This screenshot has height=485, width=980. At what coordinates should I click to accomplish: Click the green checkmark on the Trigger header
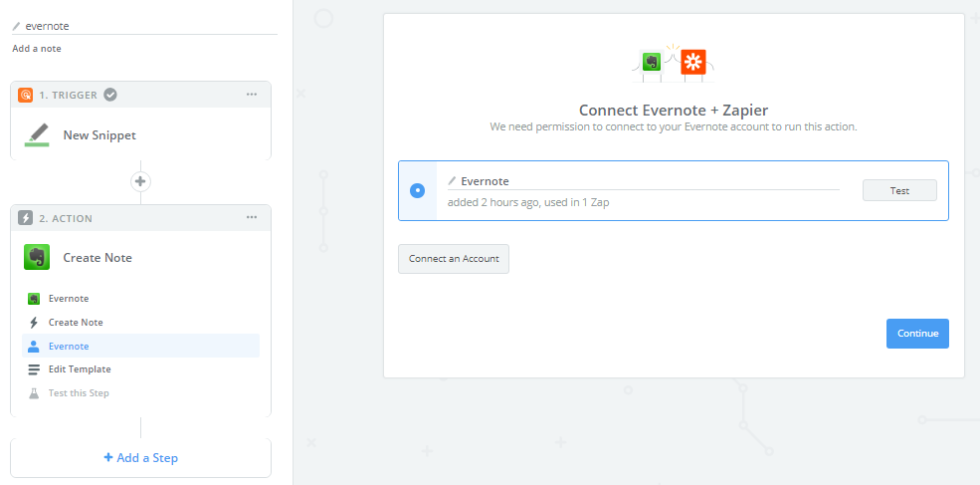tap(110, 95)
